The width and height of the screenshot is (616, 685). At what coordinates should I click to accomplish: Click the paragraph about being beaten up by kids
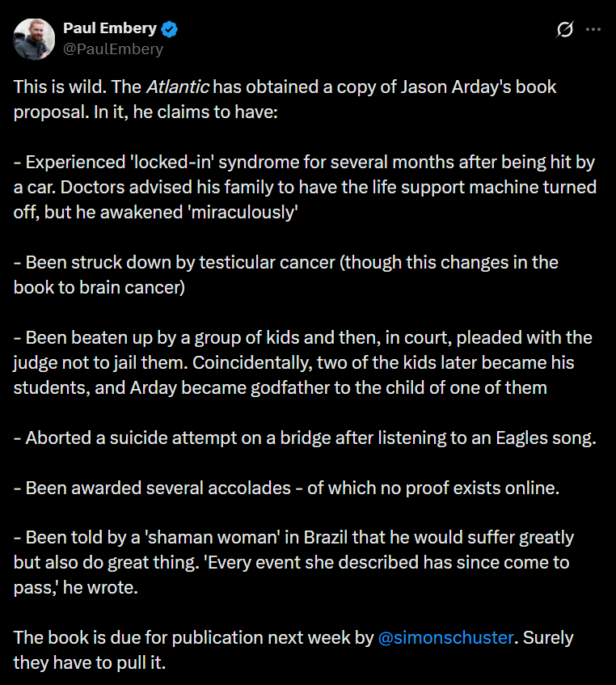coord(302,362)
